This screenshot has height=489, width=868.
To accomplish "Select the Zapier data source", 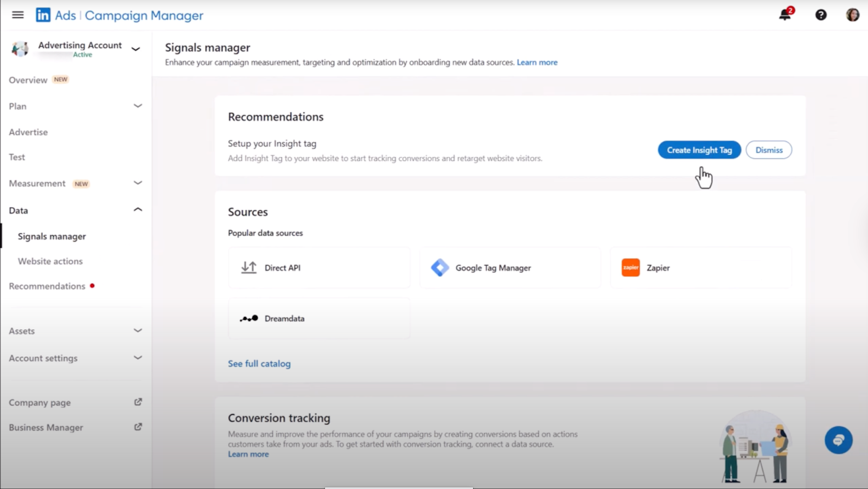I will (x=700, y=267).
